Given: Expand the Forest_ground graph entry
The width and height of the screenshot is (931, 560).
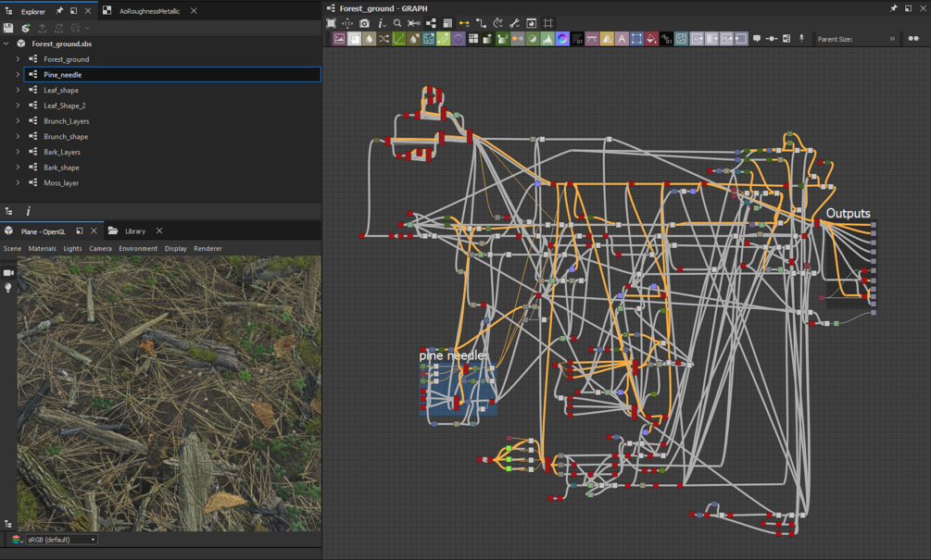Looking at the screenshot, I should click(18, 58).
